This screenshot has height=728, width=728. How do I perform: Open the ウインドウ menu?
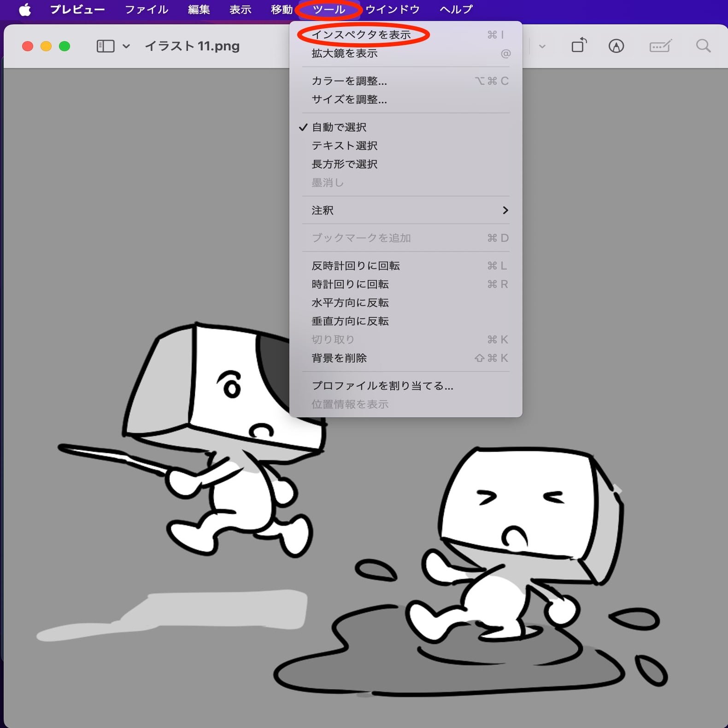393,9
